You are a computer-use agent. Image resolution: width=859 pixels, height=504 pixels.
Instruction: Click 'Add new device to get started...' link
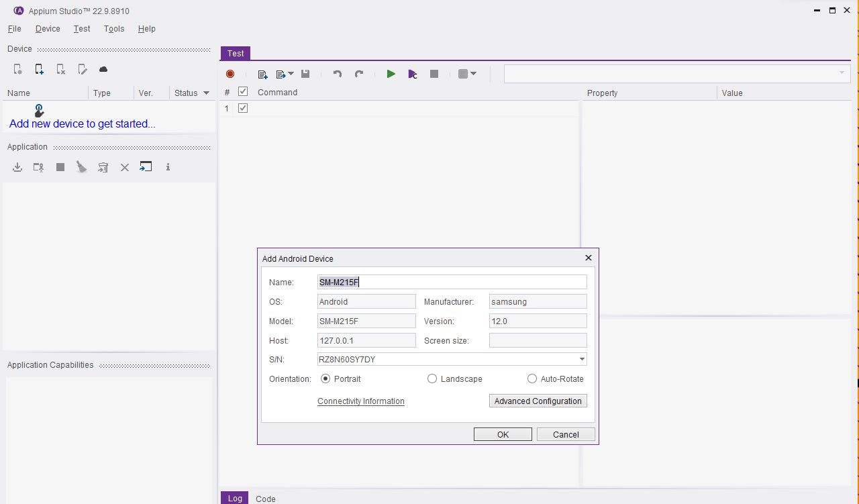pyautogui.click(x=83, y=123)
